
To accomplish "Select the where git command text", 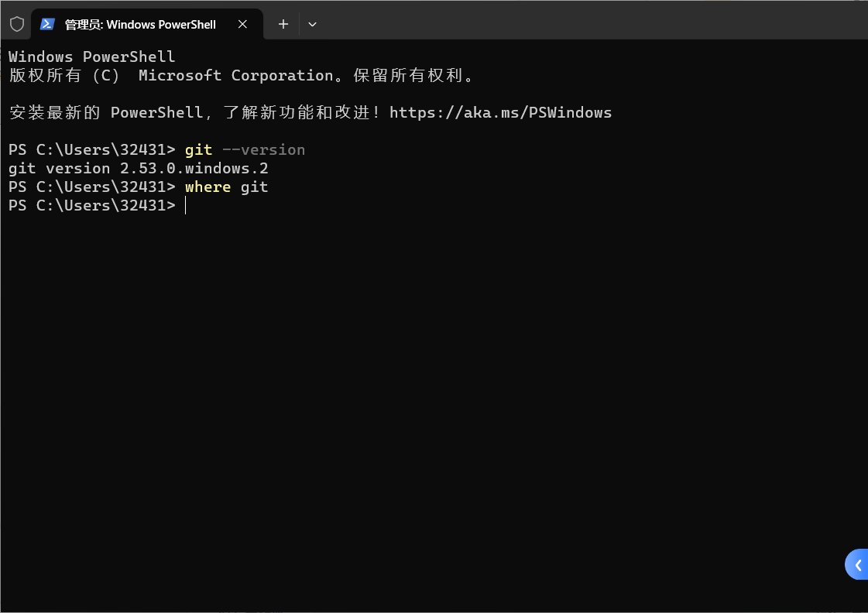I will (226, 186).
